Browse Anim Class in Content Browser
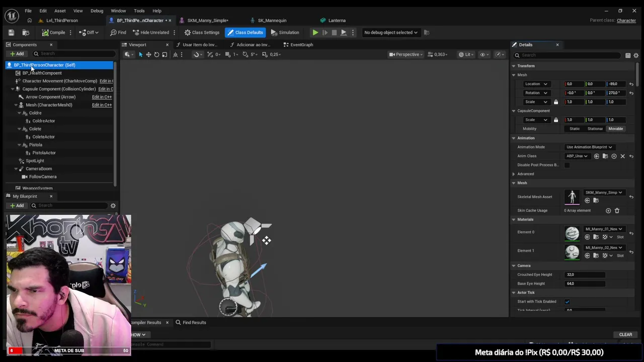This screenshot has height=362, width=644. (x=605, y=156)
